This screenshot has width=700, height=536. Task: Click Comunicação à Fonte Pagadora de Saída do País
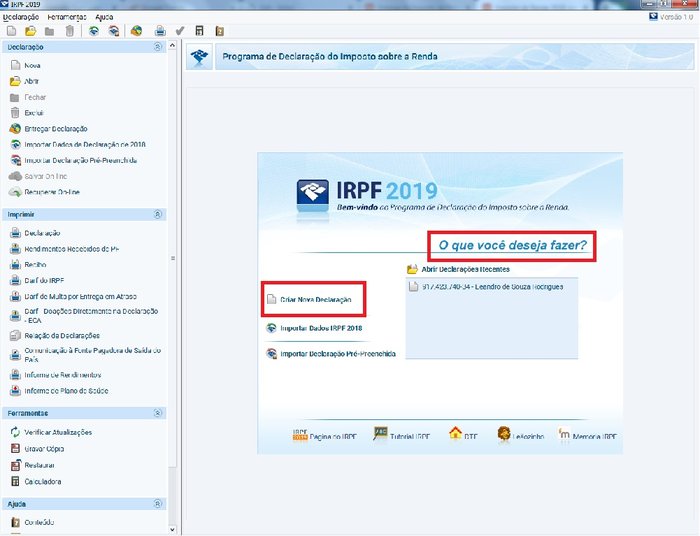(85, 355)
